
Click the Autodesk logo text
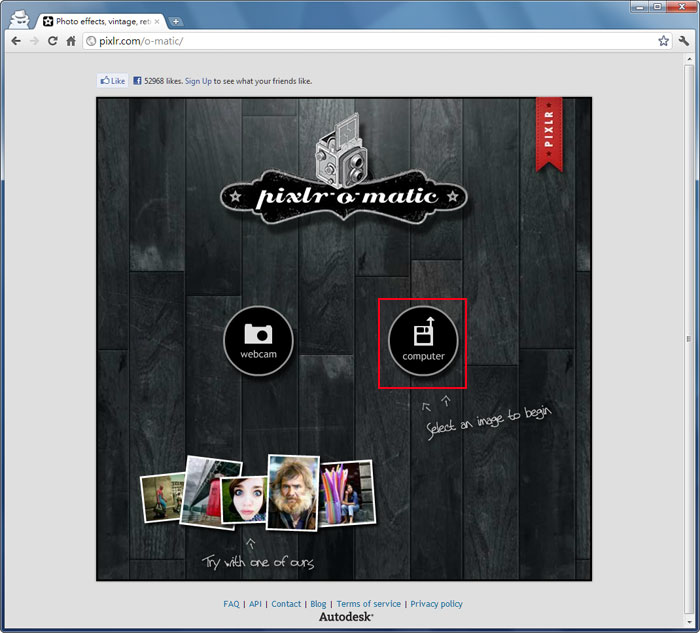pyautogui.click(x=346, y=617)
